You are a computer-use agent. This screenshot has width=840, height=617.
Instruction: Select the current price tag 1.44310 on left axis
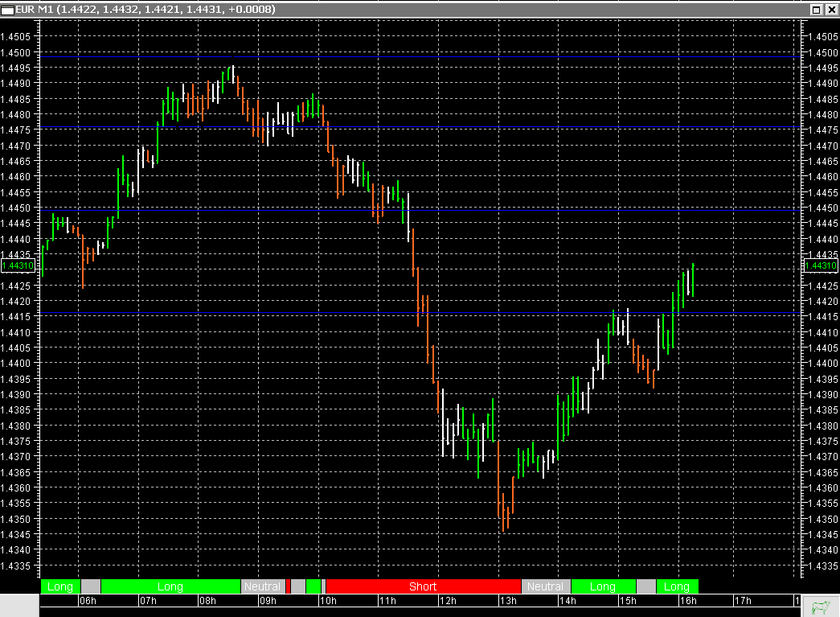[19, 265]
